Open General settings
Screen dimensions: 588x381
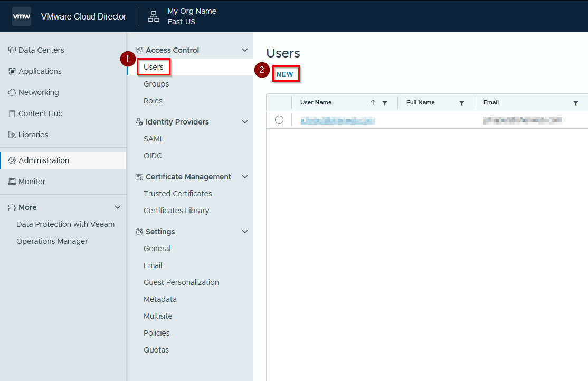157,249
